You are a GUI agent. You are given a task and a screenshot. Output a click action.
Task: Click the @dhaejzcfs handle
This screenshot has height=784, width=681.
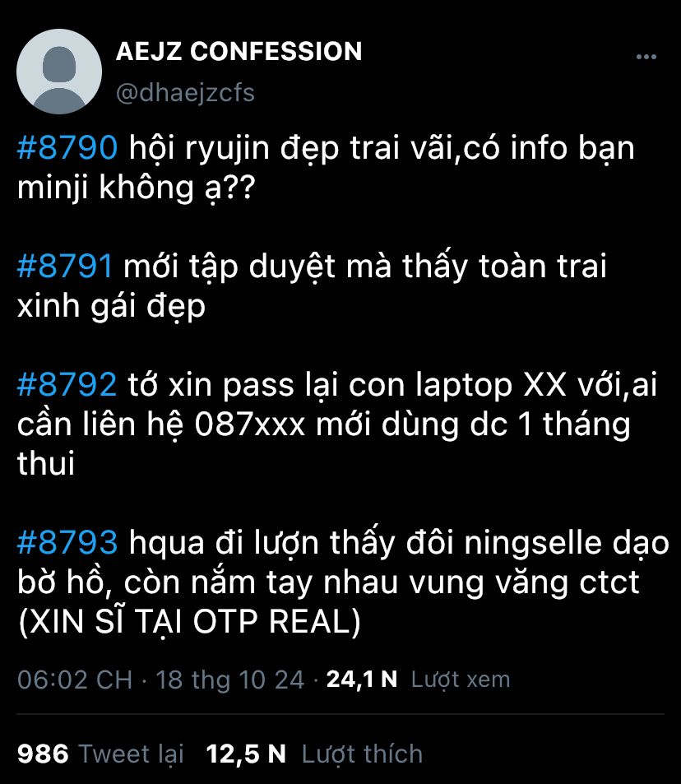pos(186,93)
